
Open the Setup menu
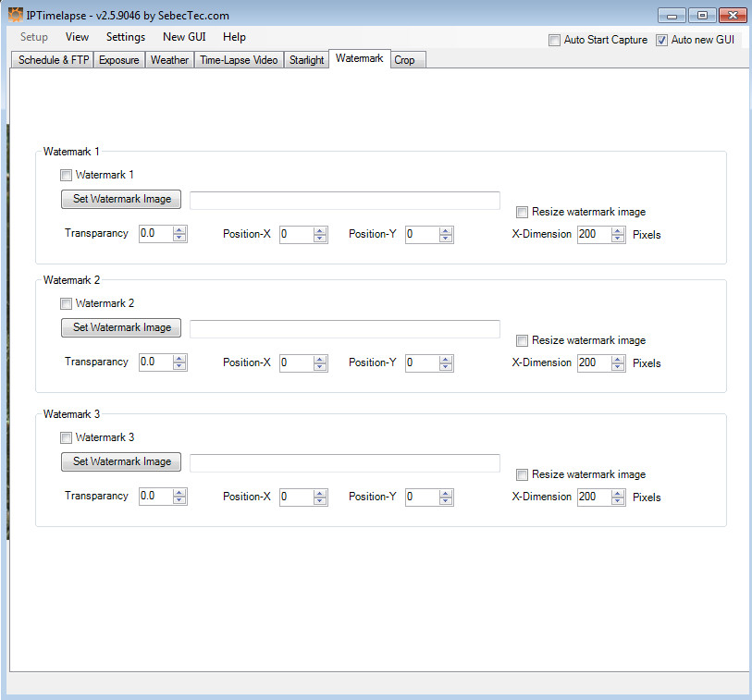(x=34, y=37)
